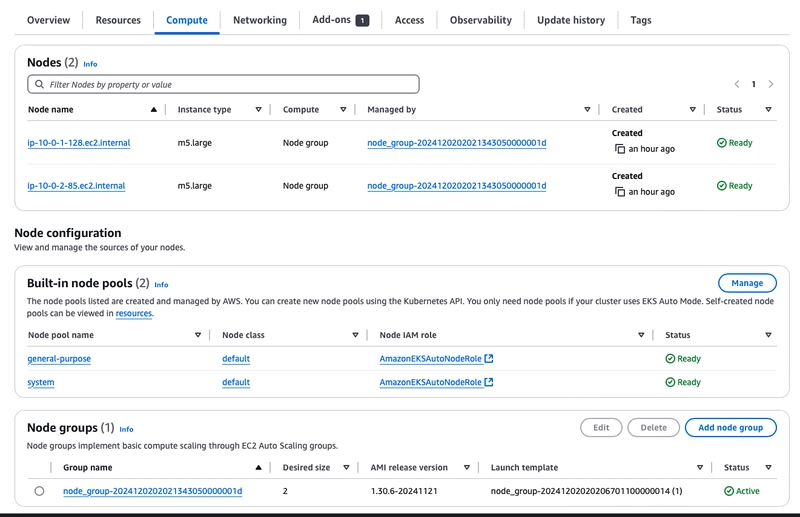Open ip-10-0-1-128.ec2.internal node link
Viewport: 800px width, 517px height.
[x=79, y=143]
